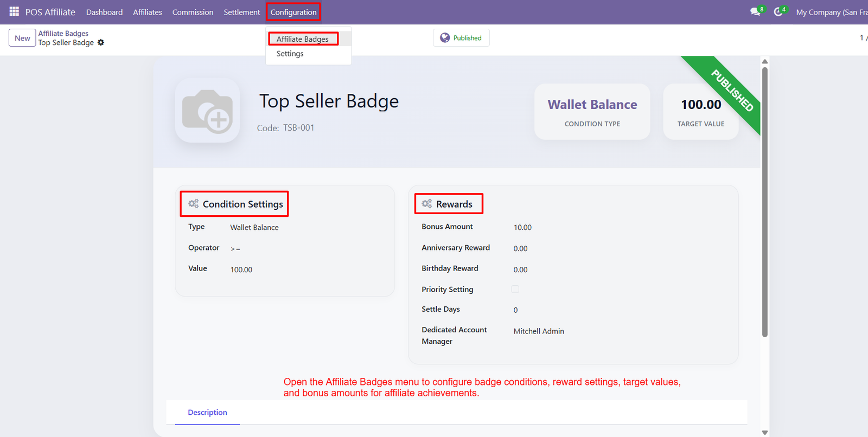Open the apps grid menu icon
Screen dimensions: 868x437
point(14,11)
